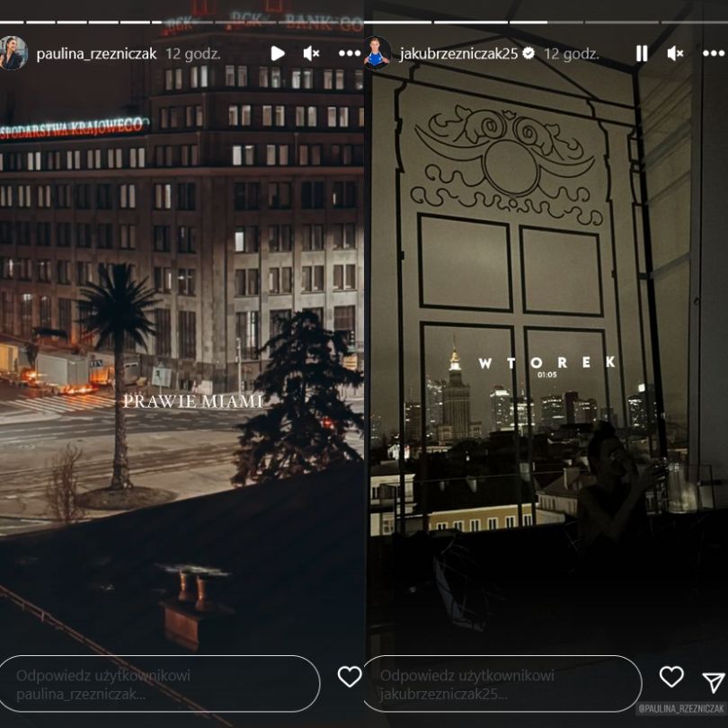Pause jakubrzezniczak25's story
This screenshot has width=728, height=728.
click(x=642, y=53)
